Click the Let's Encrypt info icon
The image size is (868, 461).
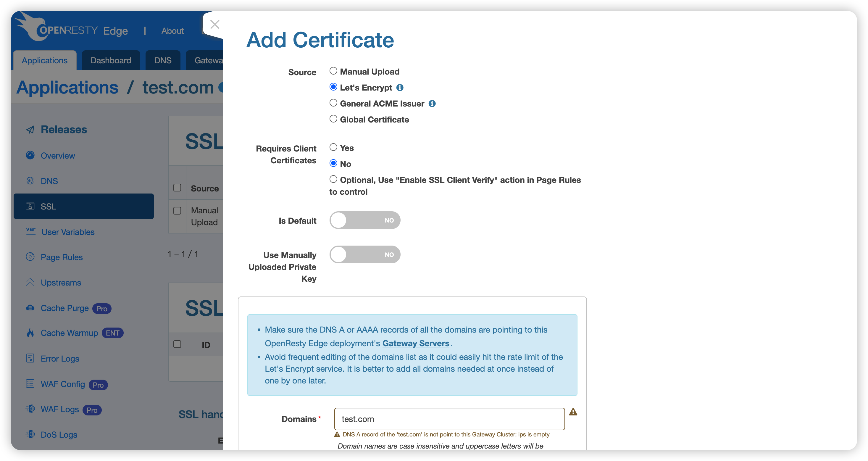pyautogui.click(x=400, y=88)
